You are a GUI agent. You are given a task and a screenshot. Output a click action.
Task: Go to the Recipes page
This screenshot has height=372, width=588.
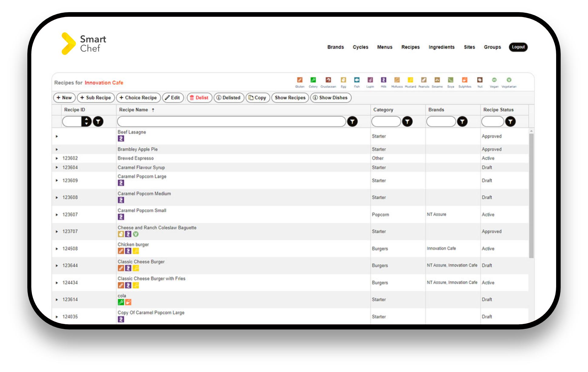pyautogui.click(x=410, y=47)
